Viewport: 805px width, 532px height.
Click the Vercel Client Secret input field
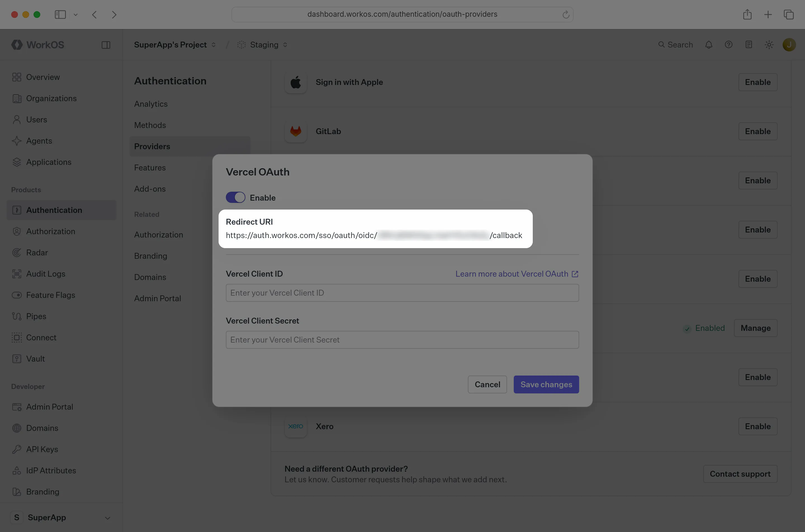402,340
